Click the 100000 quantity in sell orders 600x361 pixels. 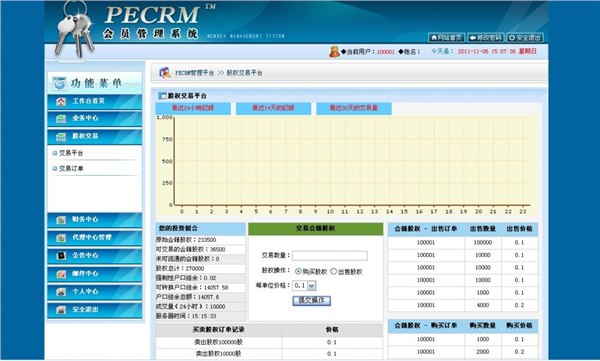(x=483, y=242)
